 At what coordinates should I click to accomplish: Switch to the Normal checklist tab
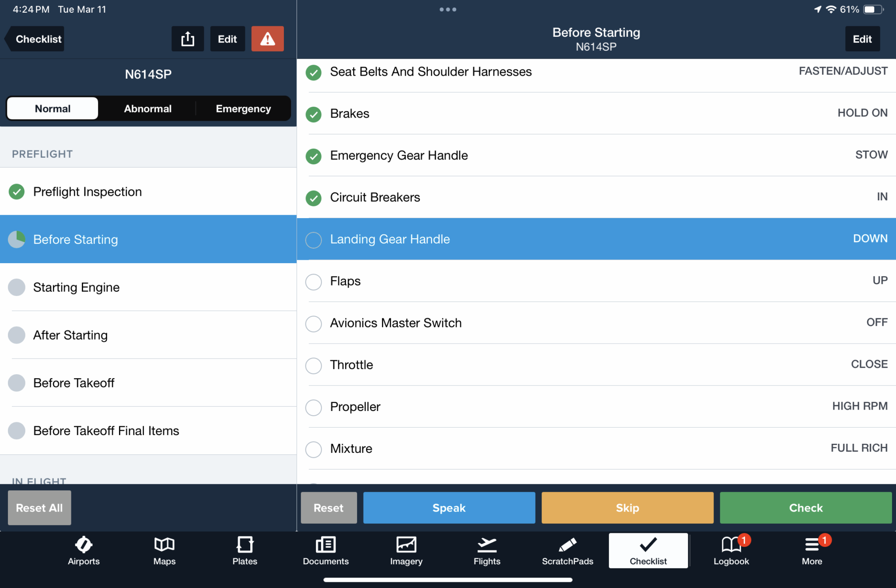point(52,108)
